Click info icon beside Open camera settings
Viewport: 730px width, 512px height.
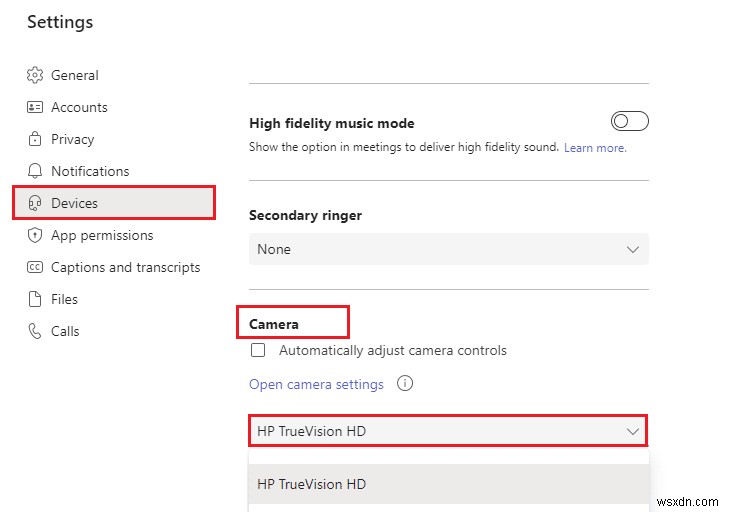(x=405, y=384)
